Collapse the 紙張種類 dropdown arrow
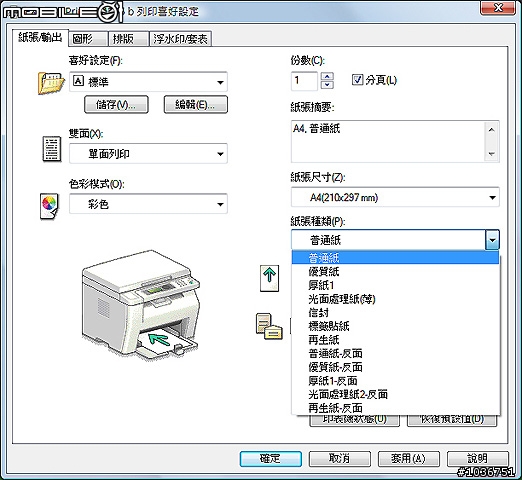 492,240
